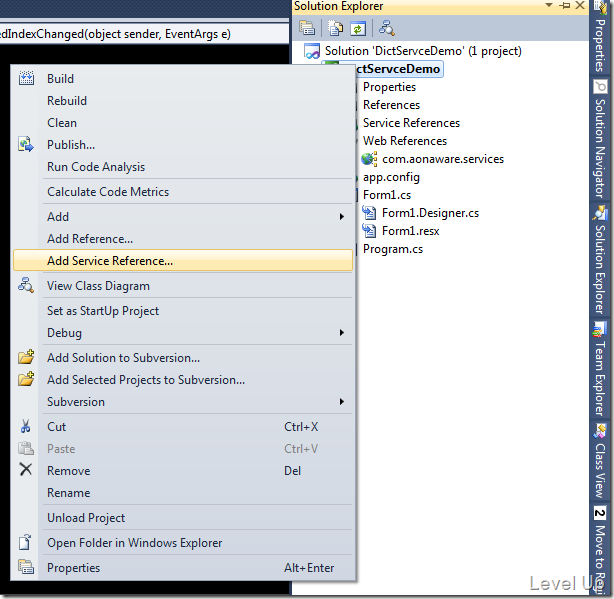Pin the Solution Explorer panel with pushpin
The image size is (614, 599).
click(x=565, y=5)
